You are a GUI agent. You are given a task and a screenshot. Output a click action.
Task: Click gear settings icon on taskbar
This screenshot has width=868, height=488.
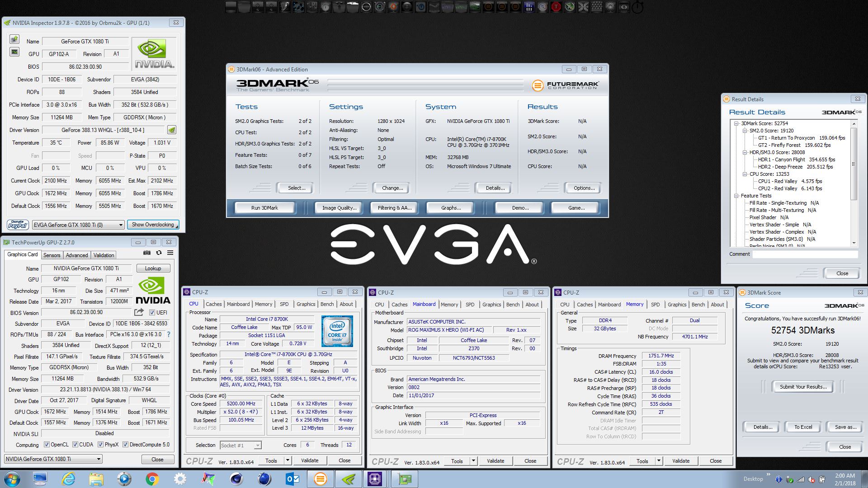point(180,479)
